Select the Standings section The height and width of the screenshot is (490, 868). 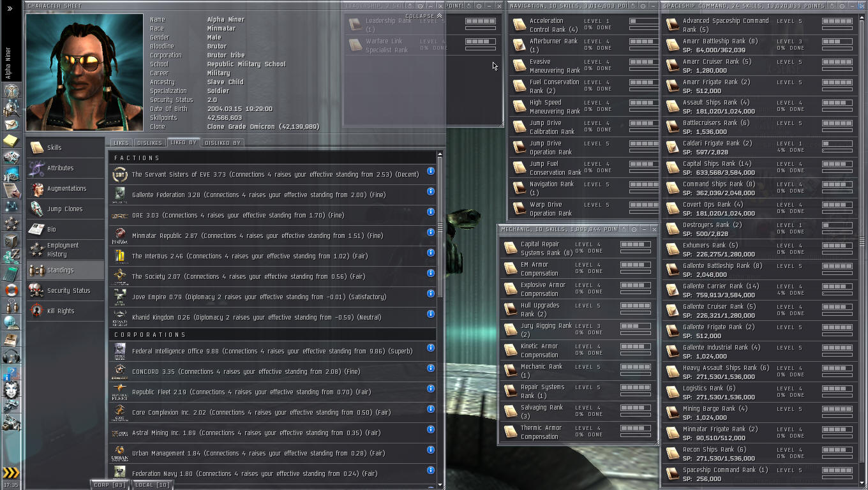click(x=65, y=270)
